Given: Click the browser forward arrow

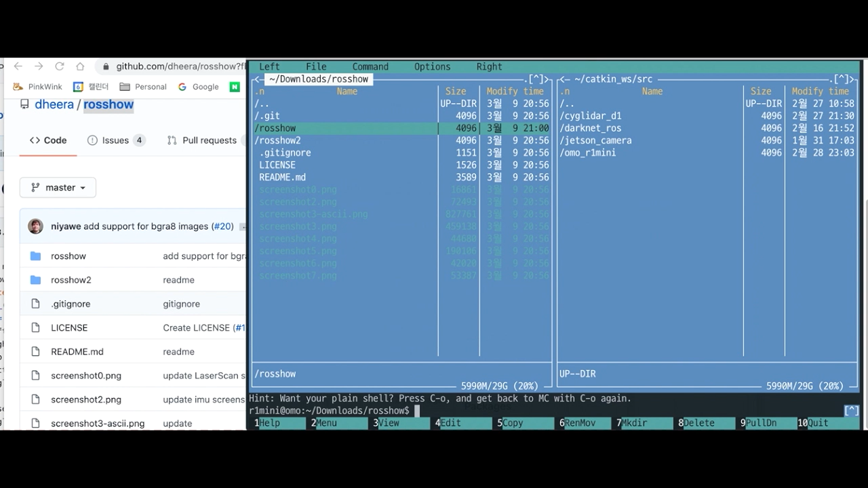Looking at the screenshot, I should tap(39, 66).
